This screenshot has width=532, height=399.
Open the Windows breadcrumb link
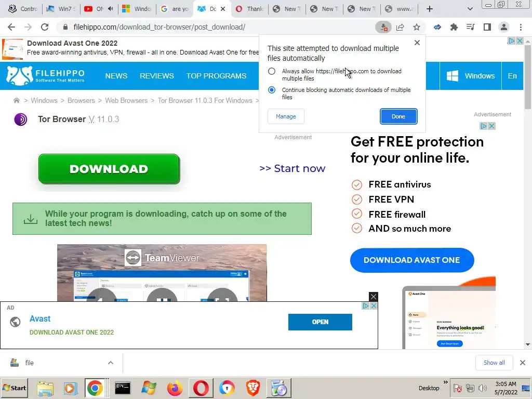[44, 100]
